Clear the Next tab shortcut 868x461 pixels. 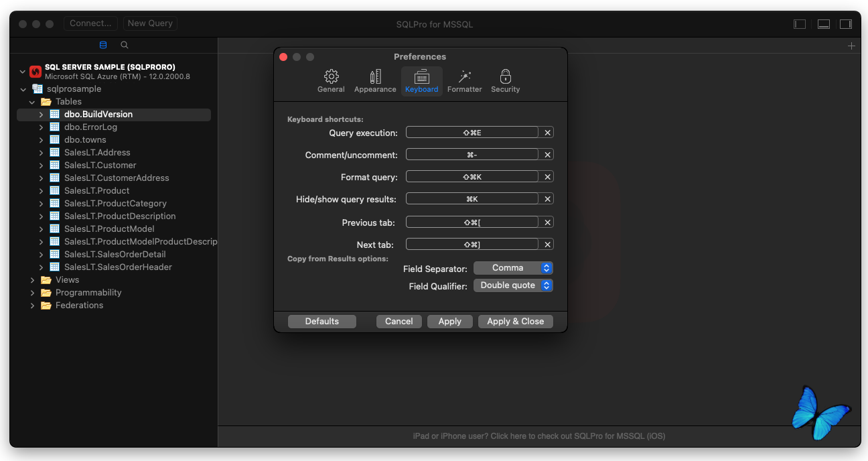pyautogui.click(x=547, y=245)
